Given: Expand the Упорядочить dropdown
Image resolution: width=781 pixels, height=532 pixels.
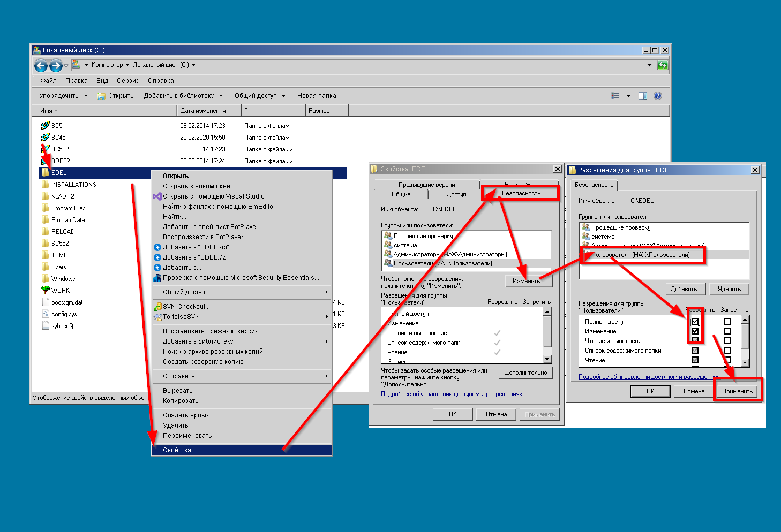Looking at the screenshot, I should (63, 96).
